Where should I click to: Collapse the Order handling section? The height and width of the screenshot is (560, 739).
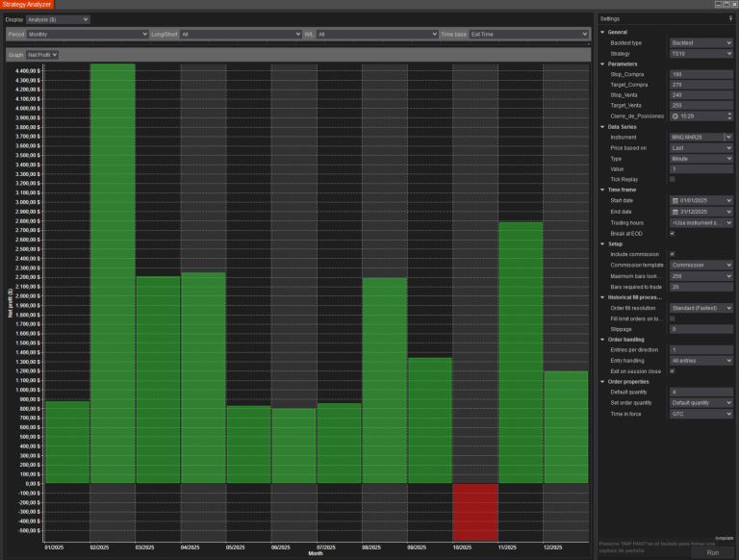point(602,339)
